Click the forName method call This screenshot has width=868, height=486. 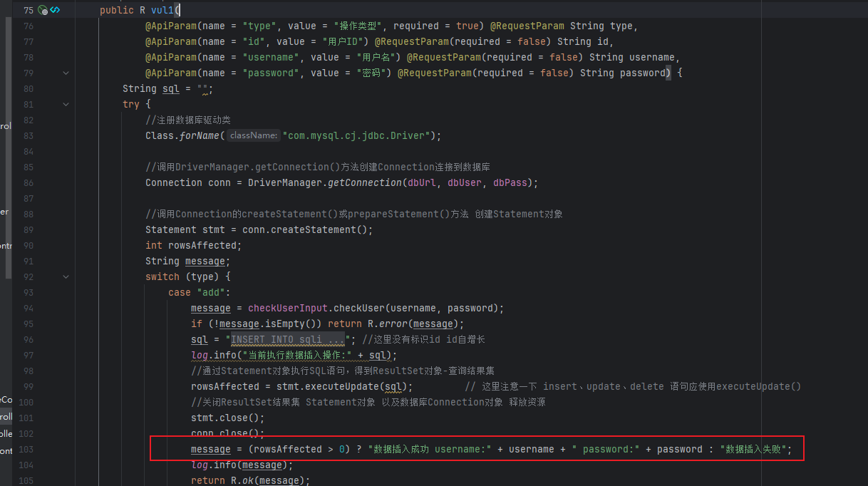[200, 135]
